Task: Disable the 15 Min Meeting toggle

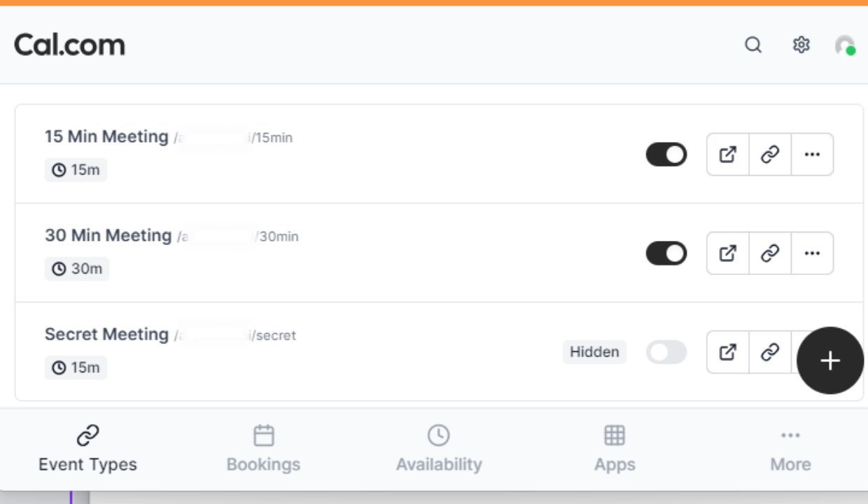Action: point(666,155)
